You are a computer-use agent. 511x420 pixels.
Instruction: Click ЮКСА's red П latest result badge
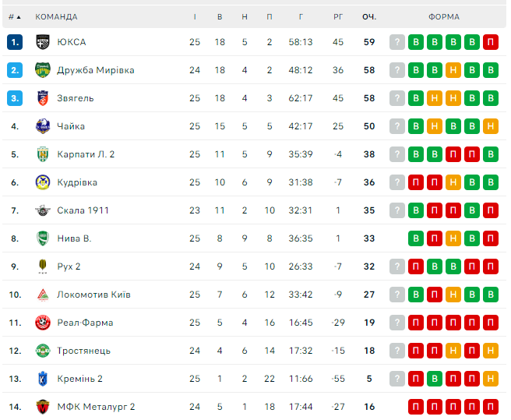(491, 42)
